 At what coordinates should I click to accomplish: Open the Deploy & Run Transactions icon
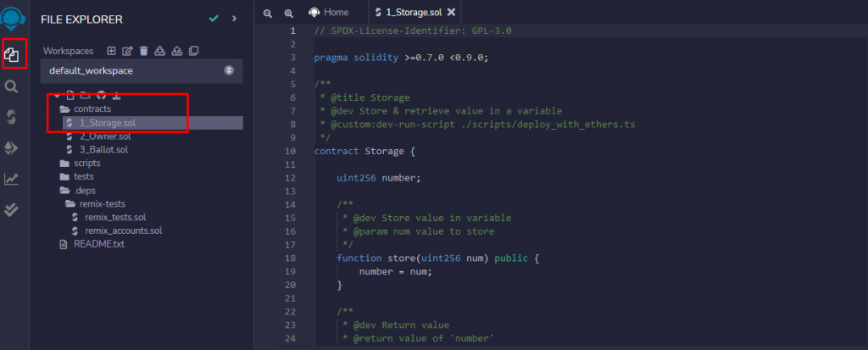(x=12, y=147)
